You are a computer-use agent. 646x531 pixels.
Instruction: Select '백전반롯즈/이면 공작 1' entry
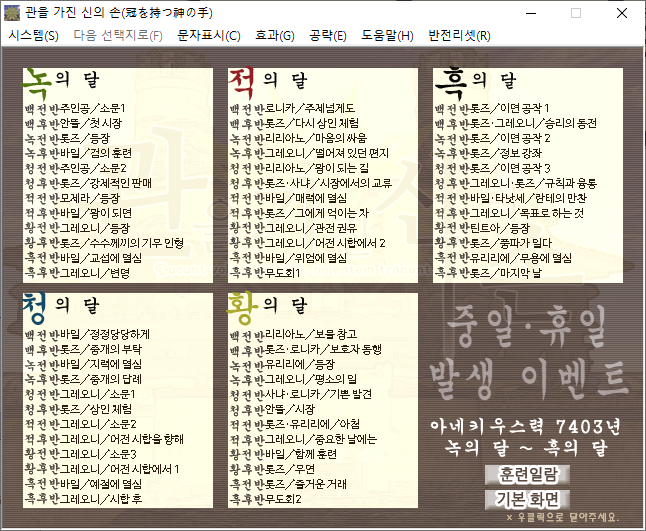coord(492,108)
